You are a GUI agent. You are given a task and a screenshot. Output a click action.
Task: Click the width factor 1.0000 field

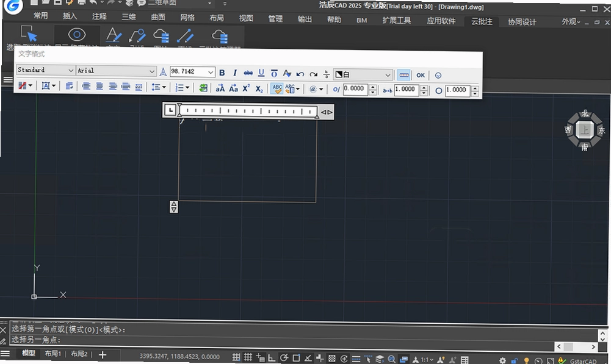click(457, 90)
